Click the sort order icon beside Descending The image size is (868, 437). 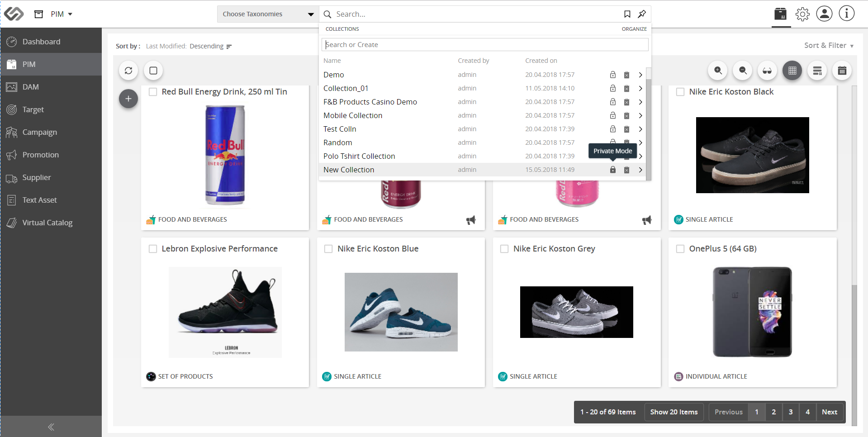click(229, 47)
